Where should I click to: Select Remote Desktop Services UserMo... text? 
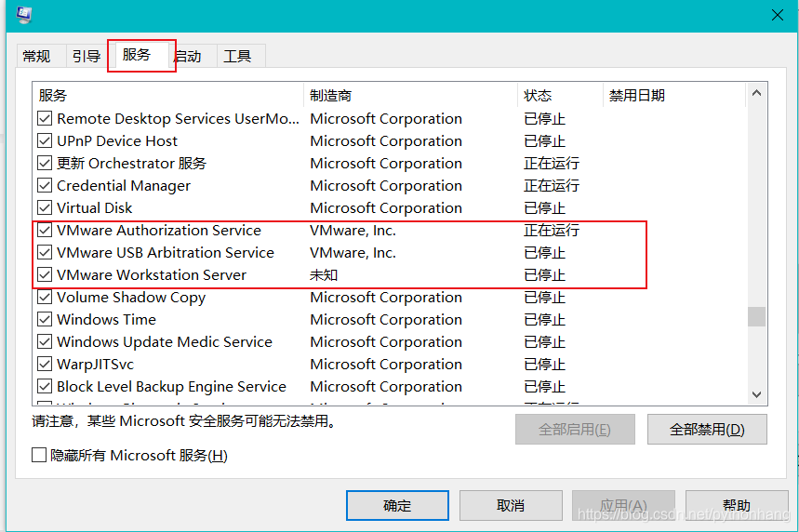[x=179, y=119]
